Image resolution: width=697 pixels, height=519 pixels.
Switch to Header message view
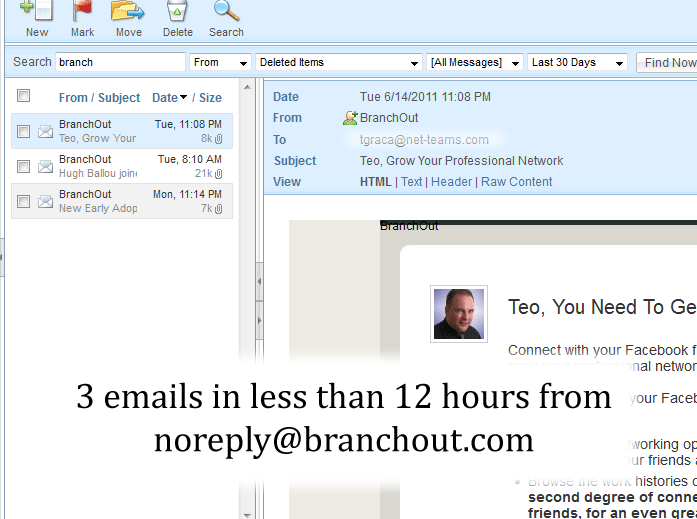pos(451,182)
